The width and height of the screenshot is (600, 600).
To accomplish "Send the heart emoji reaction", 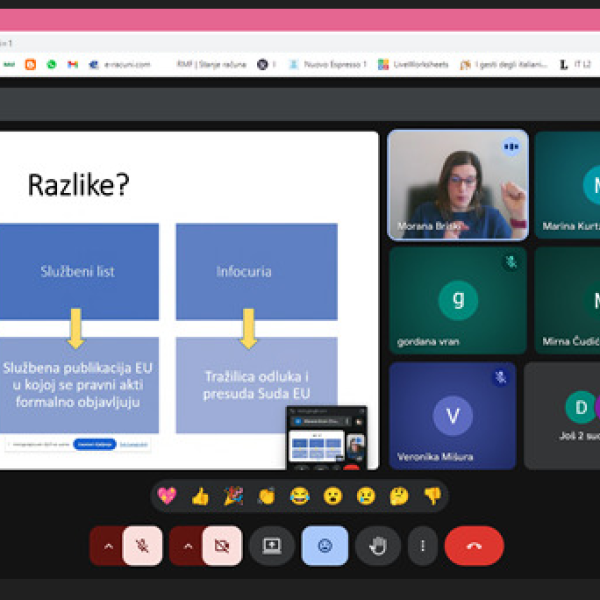I will [x=167, y=496].
